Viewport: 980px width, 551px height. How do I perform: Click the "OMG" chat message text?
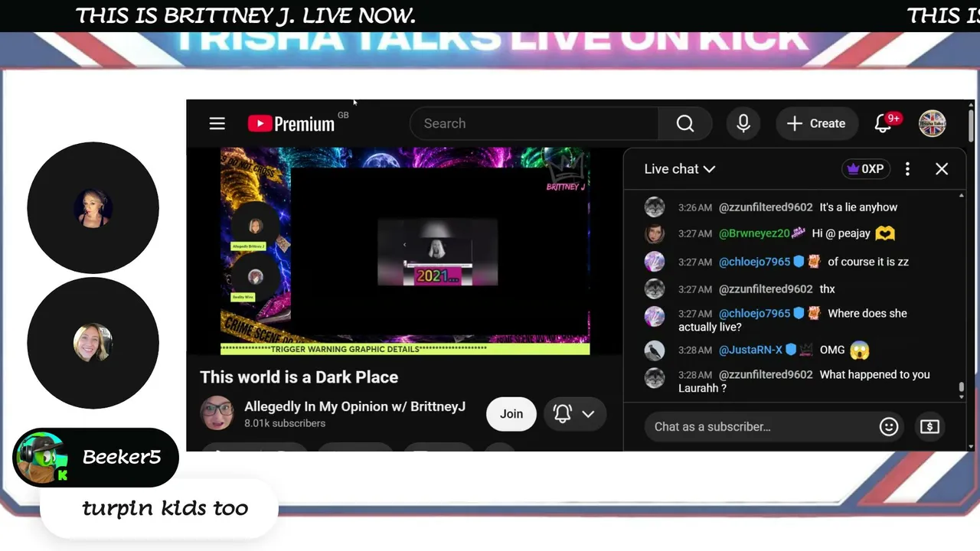832,350
